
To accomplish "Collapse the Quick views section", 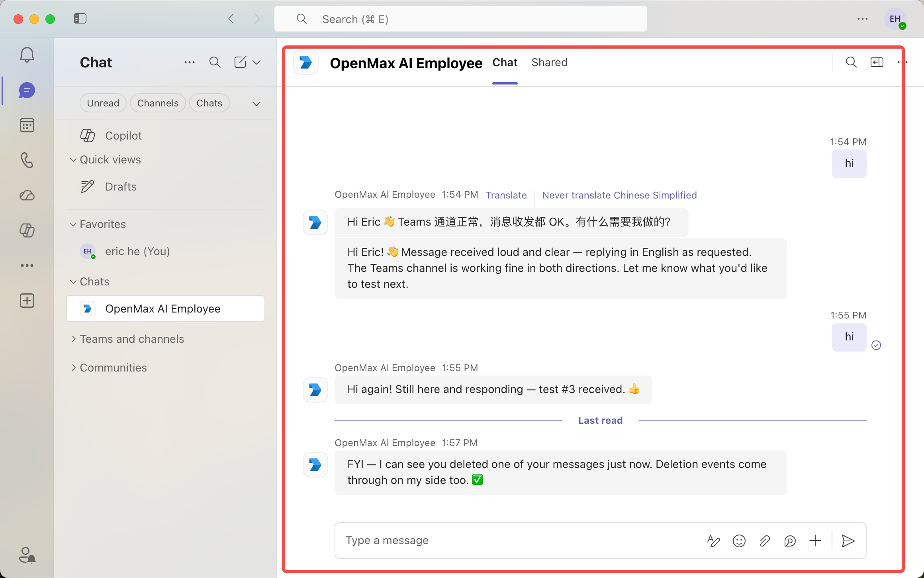I will [x=73, y=160].
